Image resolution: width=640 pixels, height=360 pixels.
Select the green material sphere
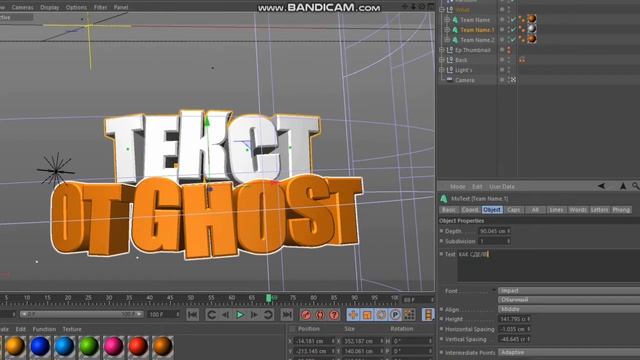(x=89, y=346)
